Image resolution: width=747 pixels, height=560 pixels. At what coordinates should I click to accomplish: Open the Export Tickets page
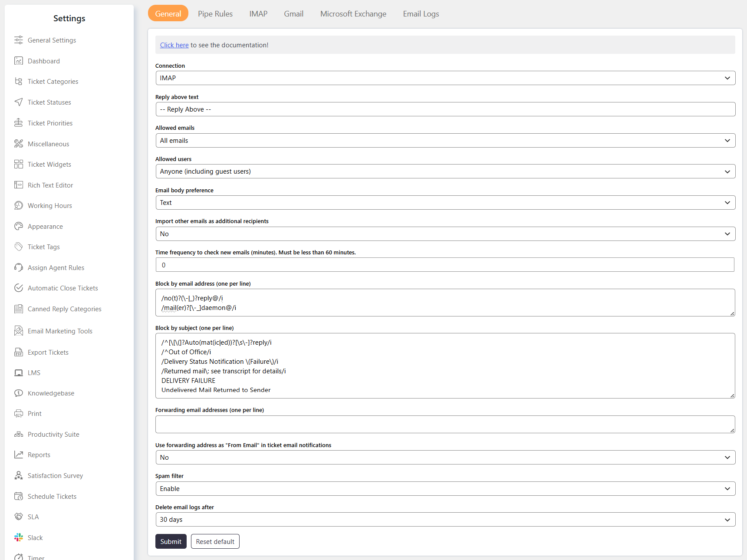pyautogui.click(x=48, y=352)
